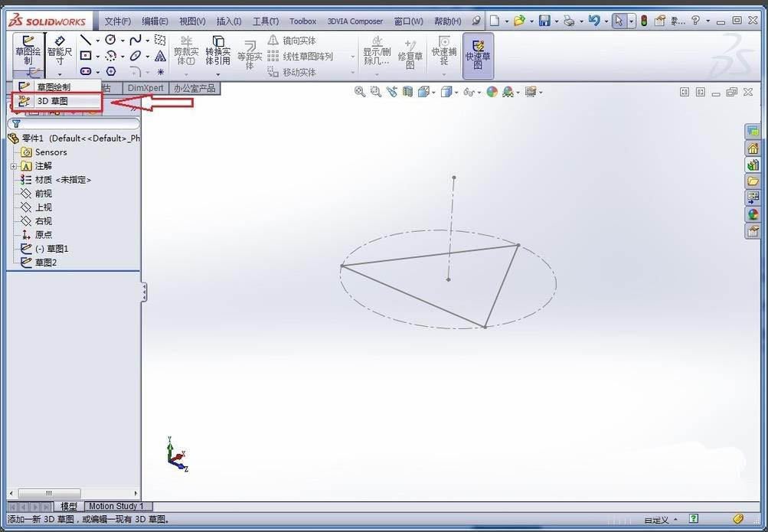Click the New document icon

tap(495, 21)
